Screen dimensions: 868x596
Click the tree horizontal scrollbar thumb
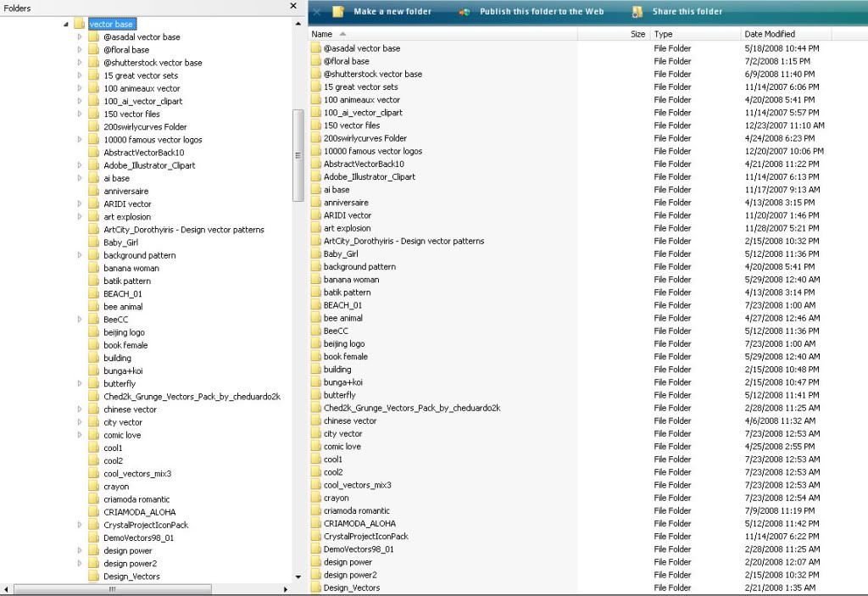113,589
